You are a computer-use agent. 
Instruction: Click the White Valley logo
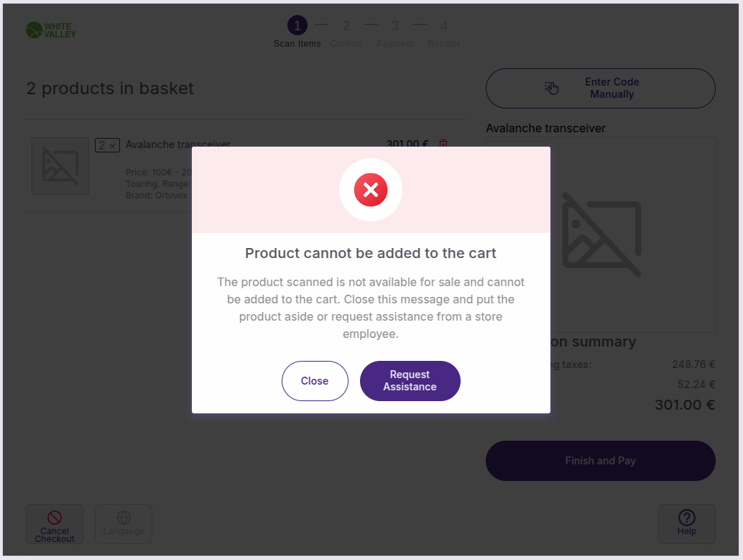point(51,30)
